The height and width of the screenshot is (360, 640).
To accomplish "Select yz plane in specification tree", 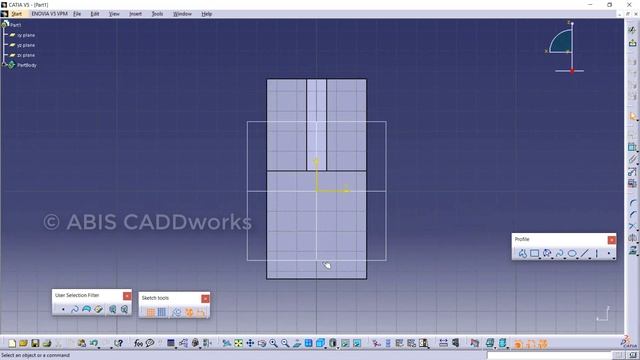I will click(26, 45).
